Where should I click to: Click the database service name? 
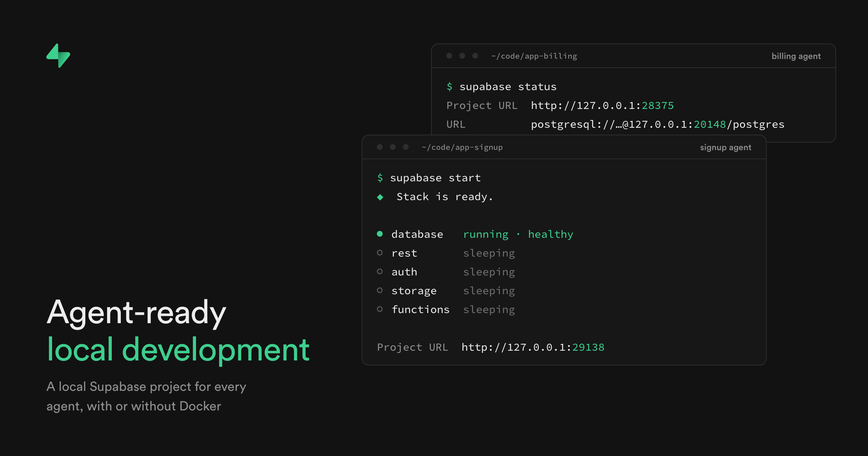(x=417, y=235)
